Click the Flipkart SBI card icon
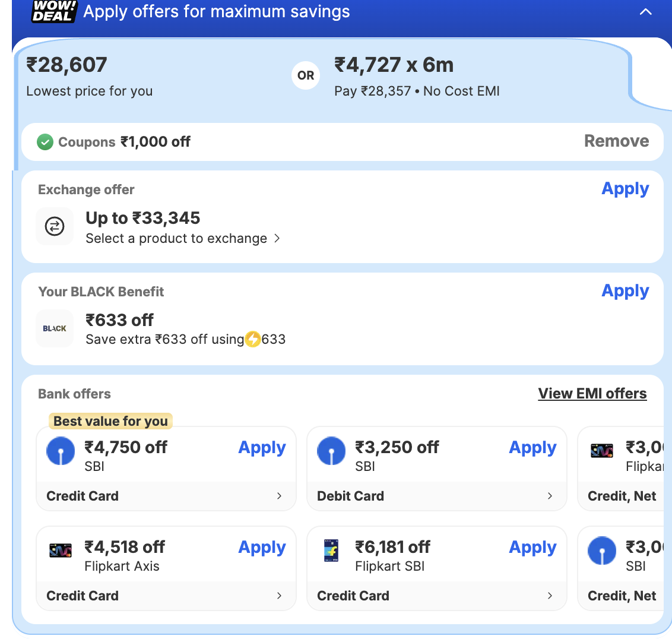 (331, 551)
